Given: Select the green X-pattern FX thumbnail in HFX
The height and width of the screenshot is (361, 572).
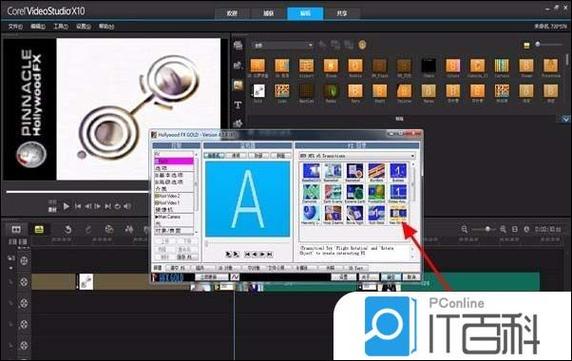Looking at the screenshot, I should pos(311,193).
